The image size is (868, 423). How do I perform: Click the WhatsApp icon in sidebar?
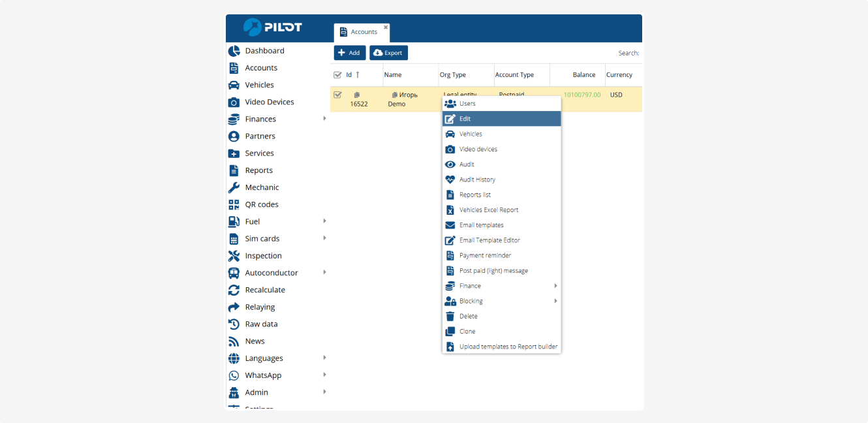(x=234, y=376)
